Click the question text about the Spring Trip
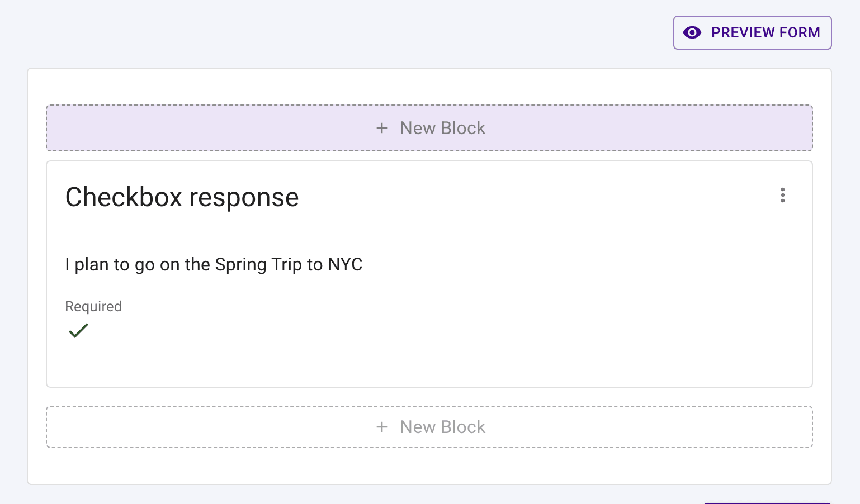This screenshot has height=504, width=860. click(x=214, y=264)
